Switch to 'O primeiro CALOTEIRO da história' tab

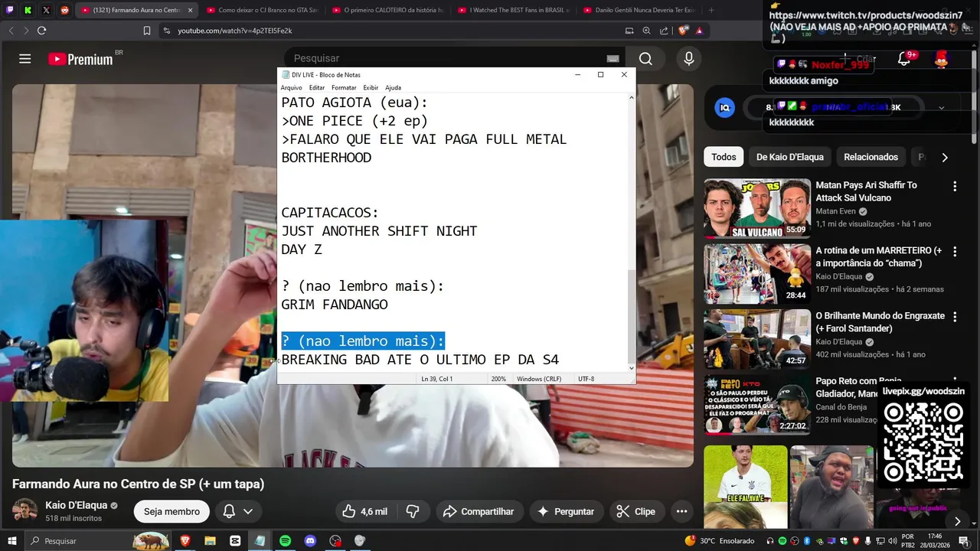[x=387, y=10]
